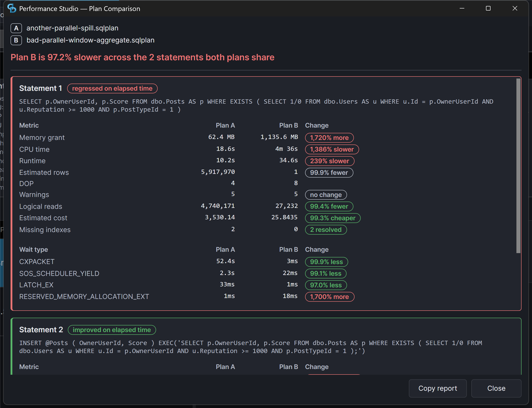
Task: Click the Statement 1 heading
Action: 40,89
